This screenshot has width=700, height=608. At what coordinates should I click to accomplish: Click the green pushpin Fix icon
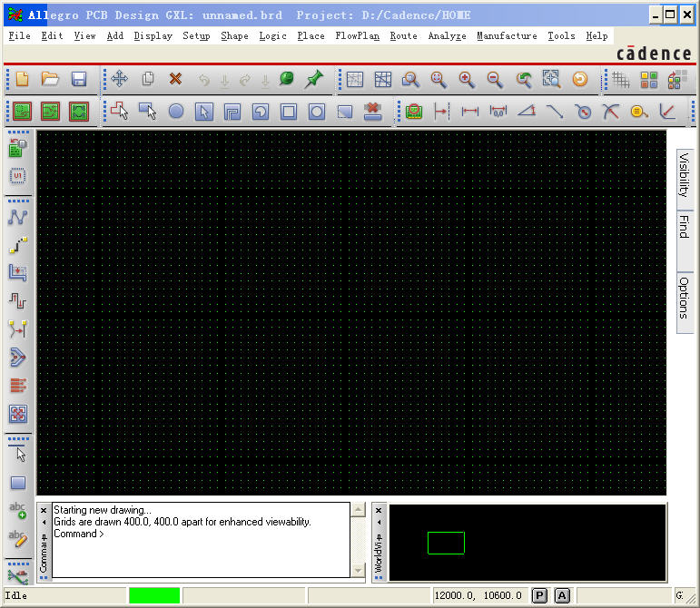pyautogui.click(x=314, y=79)
